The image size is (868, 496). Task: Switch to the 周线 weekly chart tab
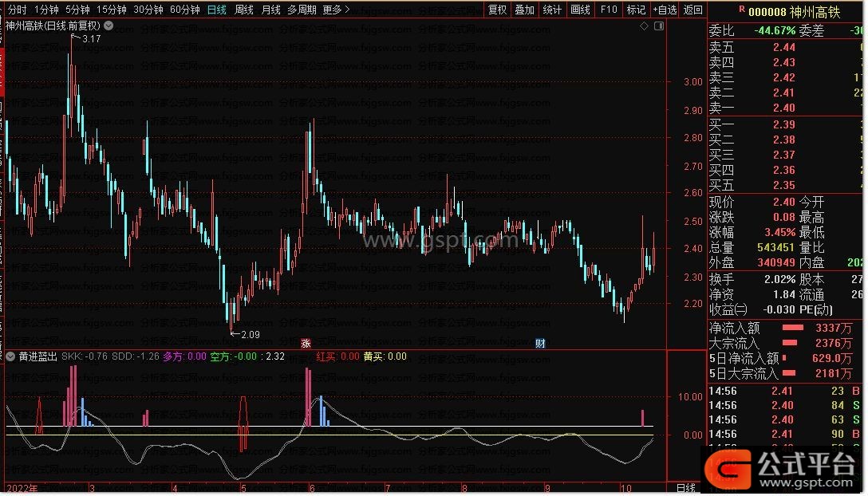pyautogui.click(x=243, y=10)
